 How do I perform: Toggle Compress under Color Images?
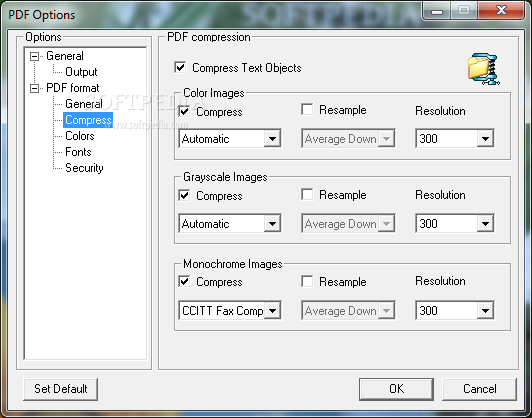(184, 111)
